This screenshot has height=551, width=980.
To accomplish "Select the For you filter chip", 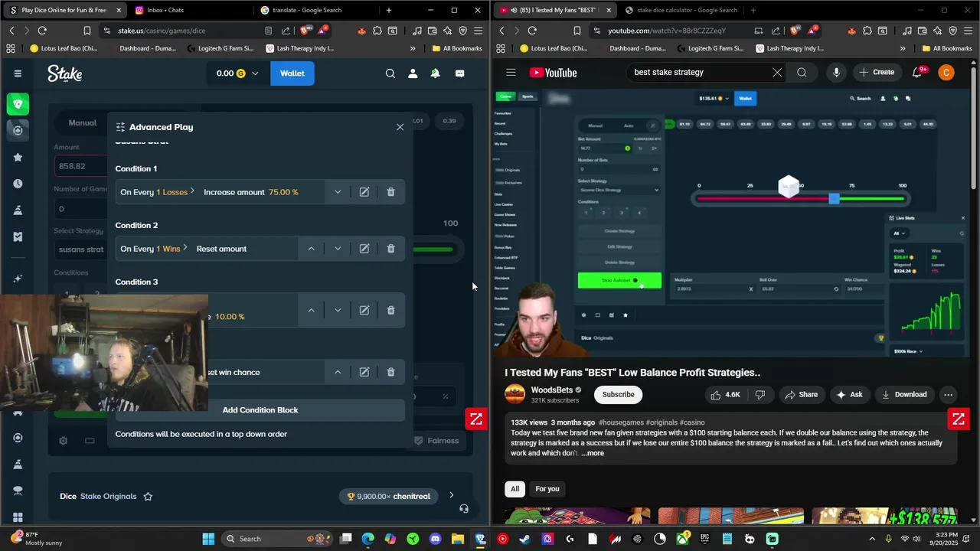I will click(x=547, y=489).
